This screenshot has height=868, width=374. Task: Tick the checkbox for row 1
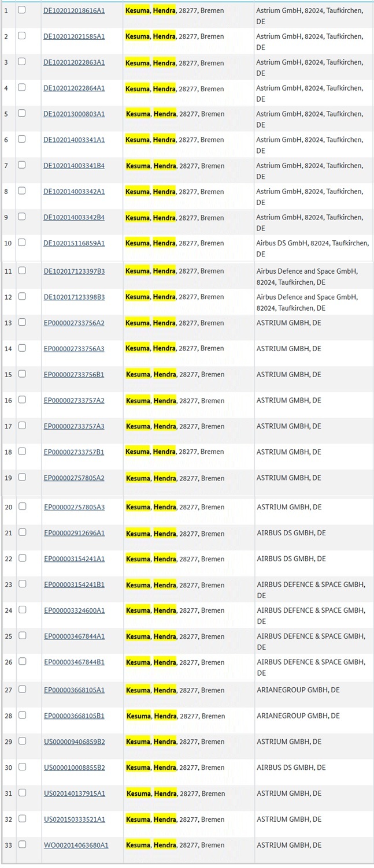pos(21,10)
